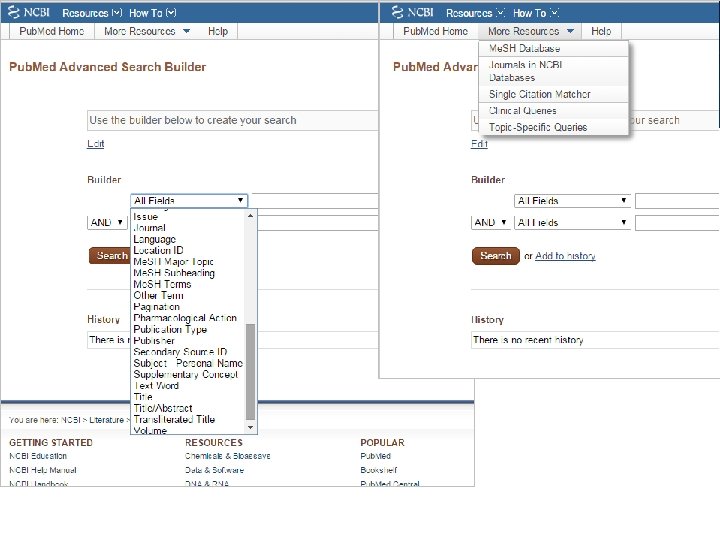
Task: Open NCBI Education footer link
Action: click(38, 456)
